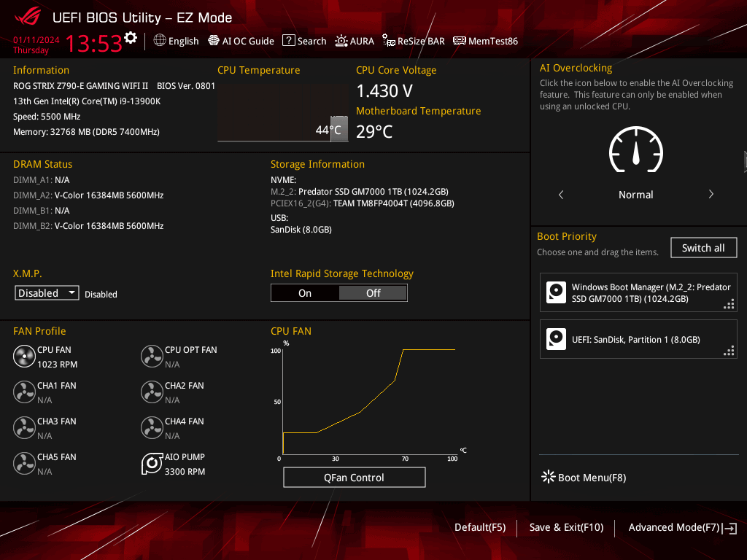The image size is (747, 560).
Task: Click the CHA5 FAN icon
Action: point(24,463)
